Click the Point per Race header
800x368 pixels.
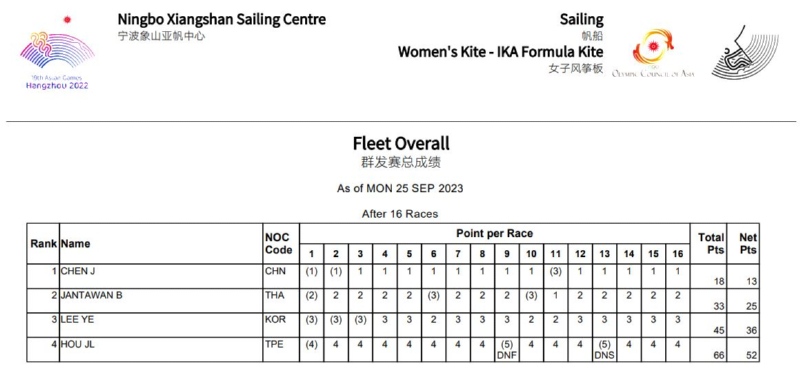pyautogui.click(x=494, y=234)
